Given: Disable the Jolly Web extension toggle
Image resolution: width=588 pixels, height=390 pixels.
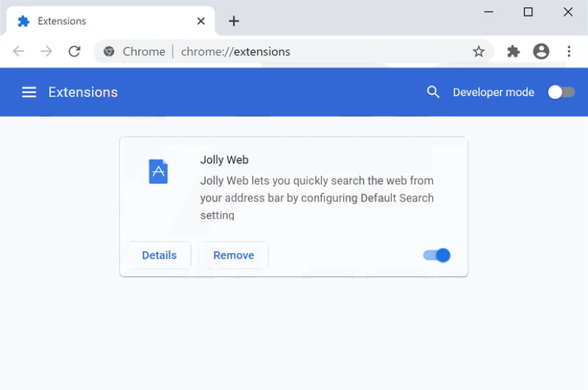Looking at the screenshot, I should (x=437, y=255).
